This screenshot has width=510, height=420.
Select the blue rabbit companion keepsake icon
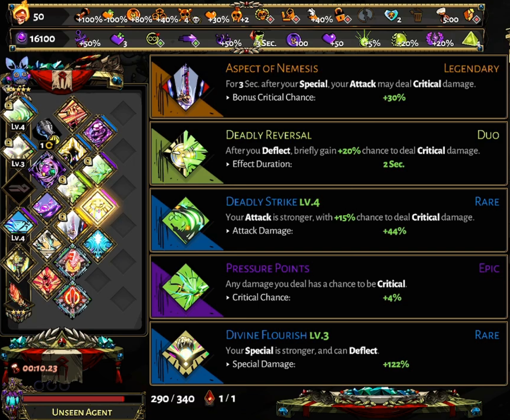pyautogui.click(x=18, y=72)
